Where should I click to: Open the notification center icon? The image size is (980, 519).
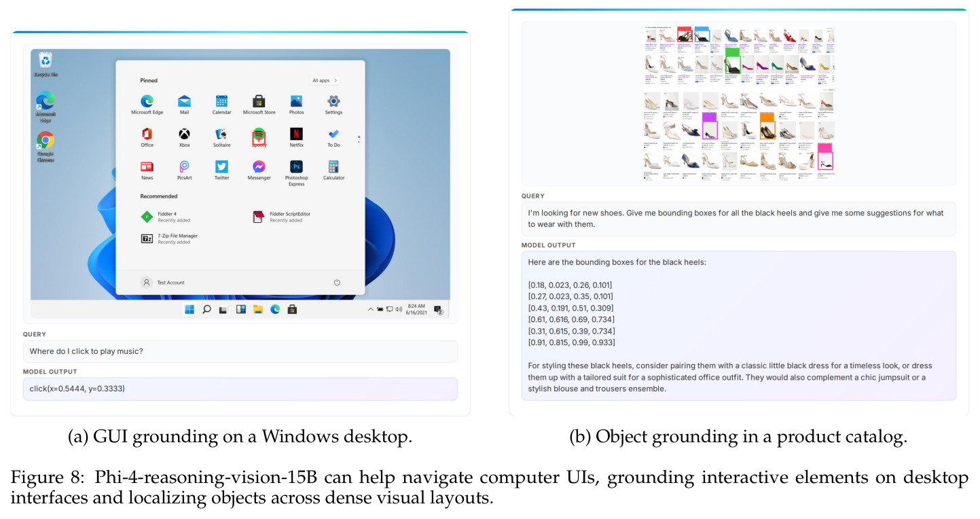pyautogui.click(x=438, y=310)
